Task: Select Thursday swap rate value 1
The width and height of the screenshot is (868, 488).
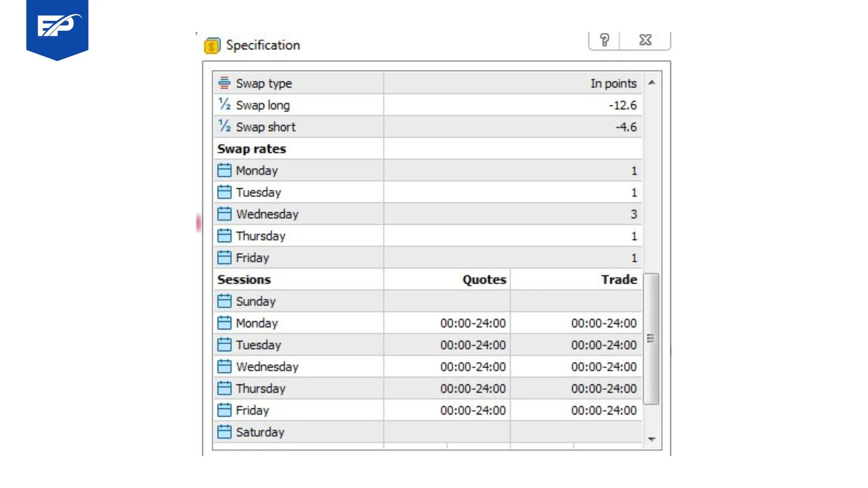Action: [634, 236]
